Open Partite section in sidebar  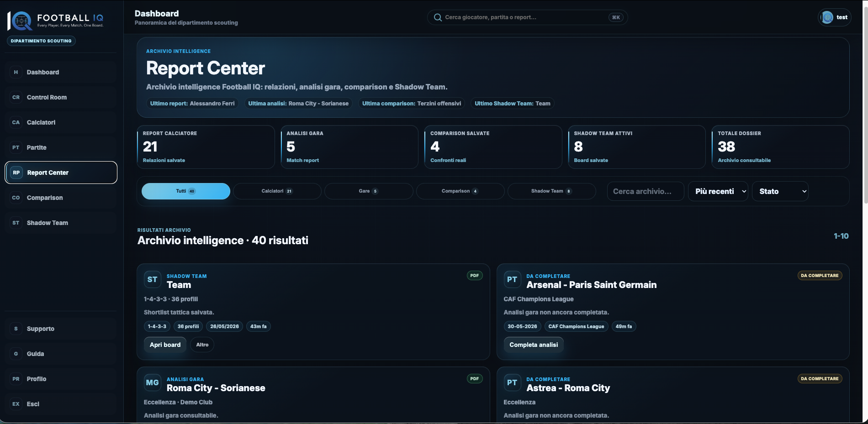[x=61, y=147]
